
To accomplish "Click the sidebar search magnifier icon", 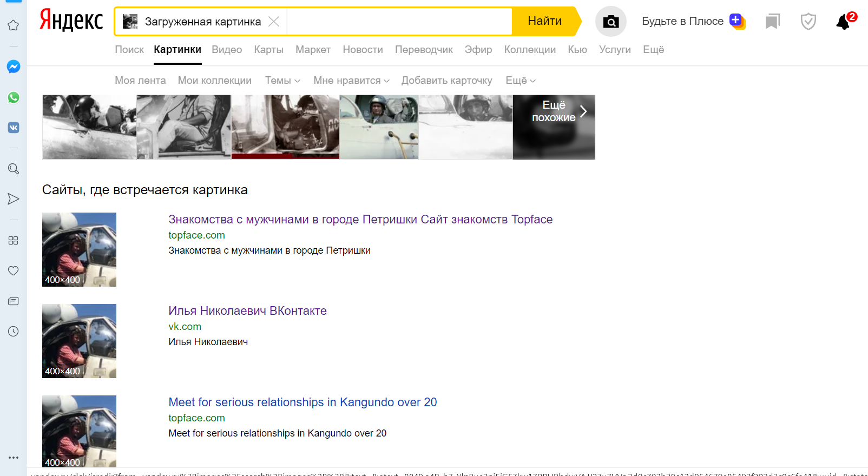I will (14, 169).
